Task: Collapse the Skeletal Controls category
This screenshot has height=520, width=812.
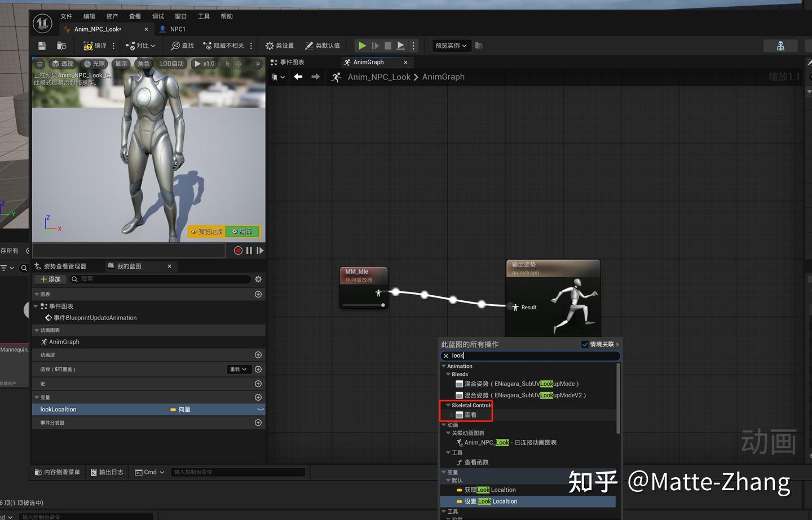Action: pos(448,405)
